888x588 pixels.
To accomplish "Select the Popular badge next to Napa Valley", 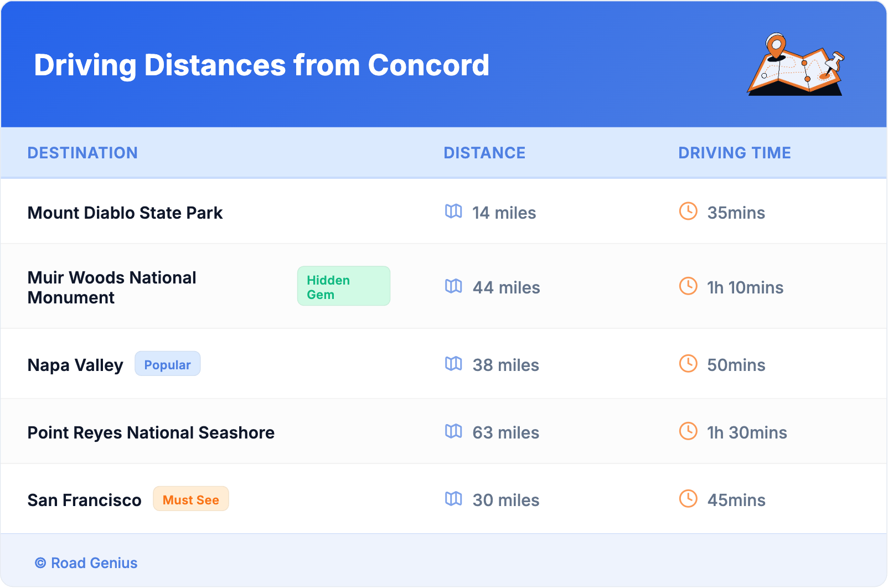I will [167, 364].
